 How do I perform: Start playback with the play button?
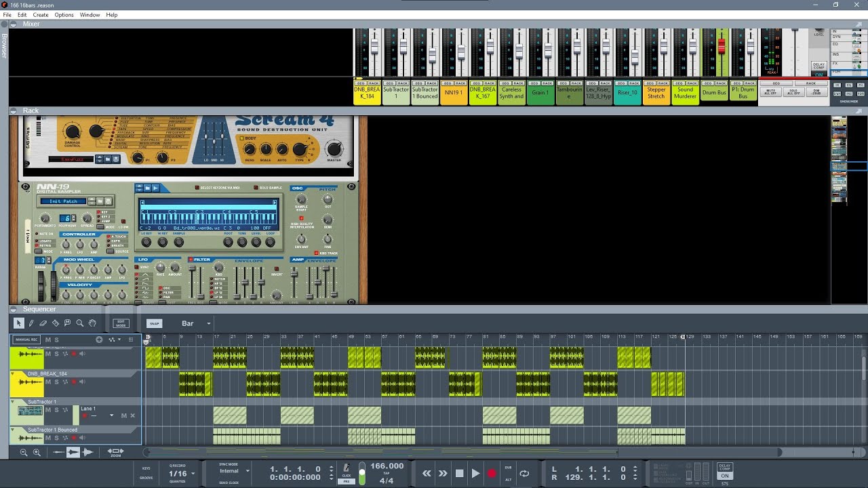pyautogui.click(x=475, y=474)
